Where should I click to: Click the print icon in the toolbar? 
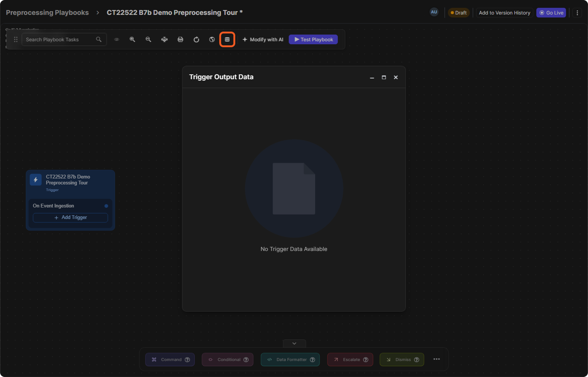(180, 39)
